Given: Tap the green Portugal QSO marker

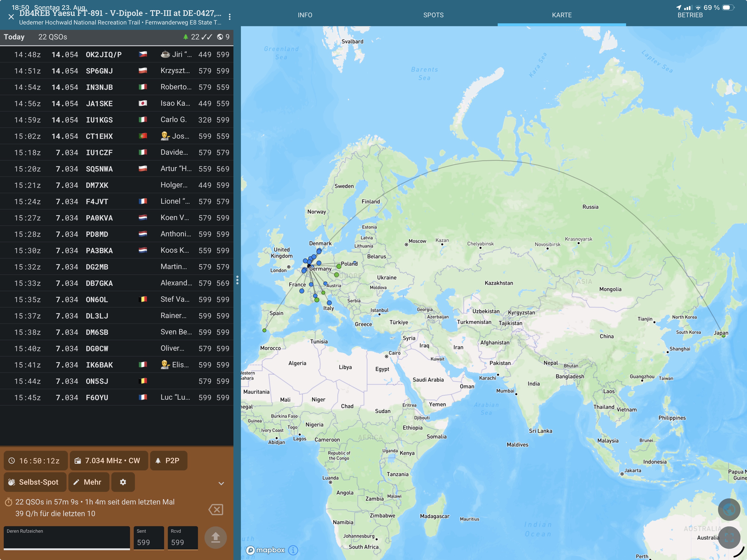Looking at the screenshot, I should (x=264, y=330).
